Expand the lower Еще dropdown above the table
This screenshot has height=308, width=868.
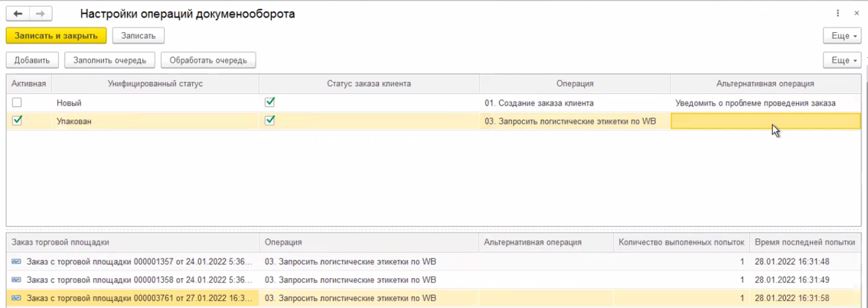pos(841,60)
